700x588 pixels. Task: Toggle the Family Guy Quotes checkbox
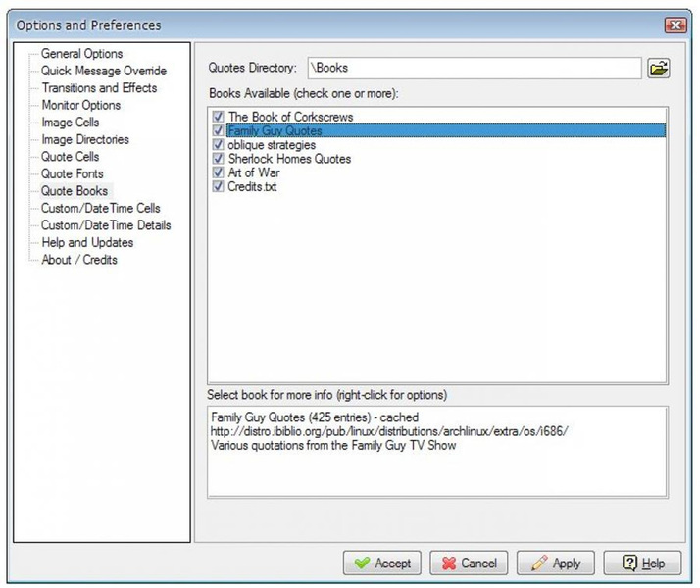click(218, 130)
